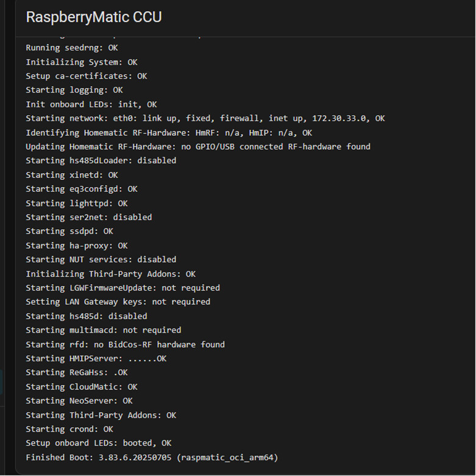Click the 'Starting xinetd: OK' line

coord(71,175)
